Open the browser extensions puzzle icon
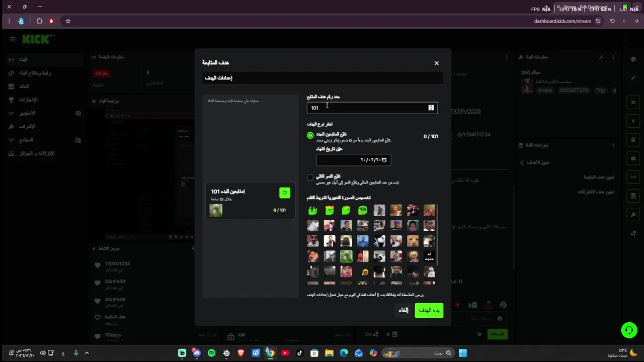The height and width of the screenshot is (362, 644). pyautogui.click(x=39, y=21)
